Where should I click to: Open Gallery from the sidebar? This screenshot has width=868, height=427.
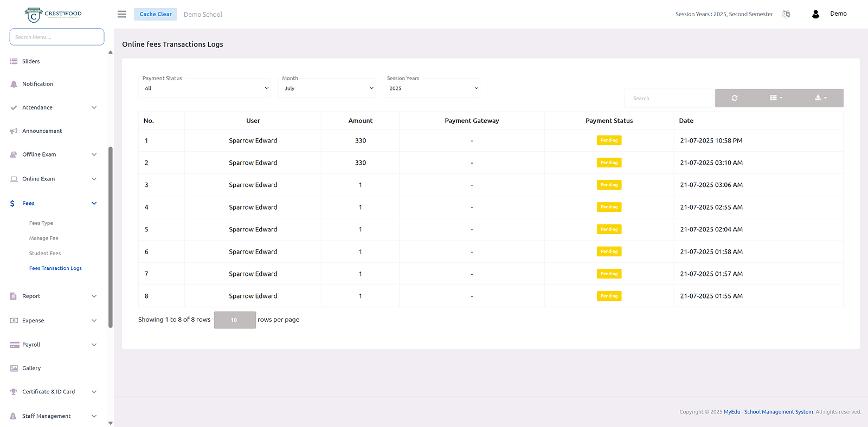31,368
